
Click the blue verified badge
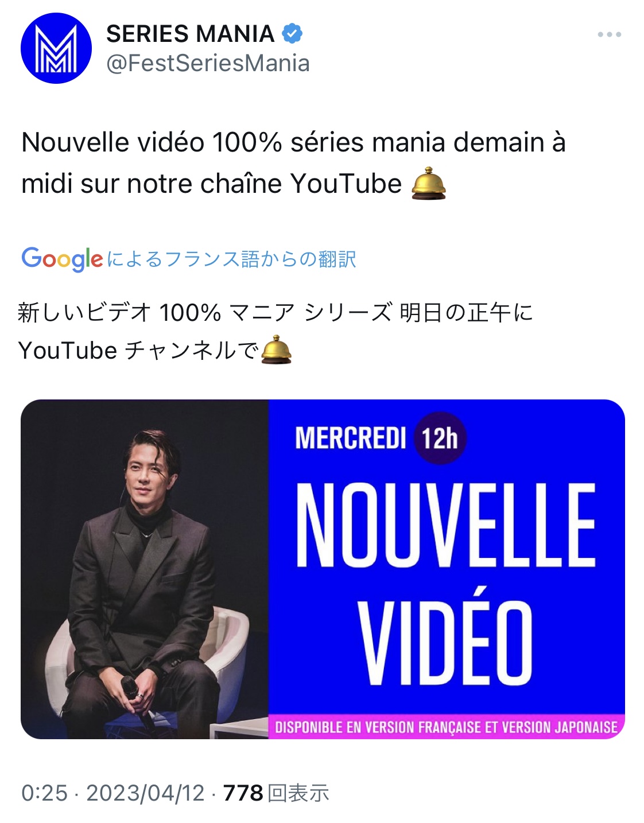[293, 34]
